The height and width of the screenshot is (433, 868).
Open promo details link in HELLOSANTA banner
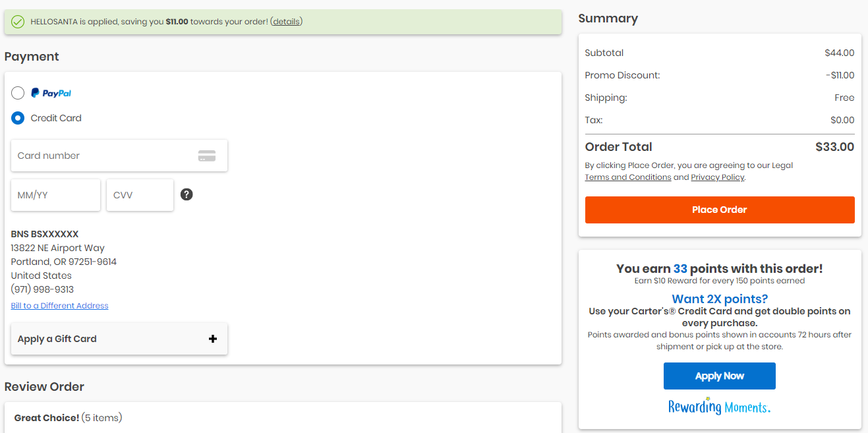(x=287, y=22)
